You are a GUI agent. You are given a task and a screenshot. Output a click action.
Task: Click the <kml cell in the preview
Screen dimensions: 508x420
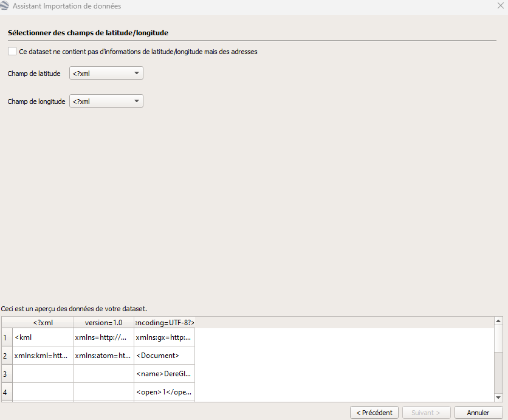pos(43,337)
